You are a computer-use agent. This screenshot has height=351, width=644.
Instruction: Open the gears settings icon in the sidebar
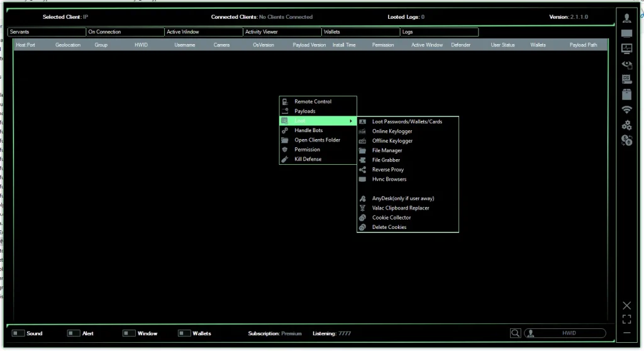pyautogui.click(x=626, y=125)
